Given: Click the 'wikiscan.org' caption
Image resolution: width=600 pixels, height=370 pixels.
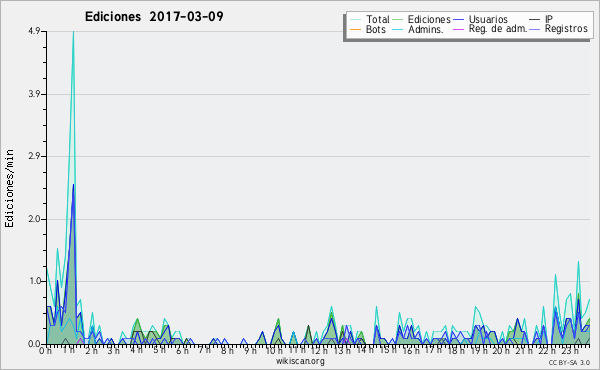Looking at the screenshot, I should coord(300,361).
